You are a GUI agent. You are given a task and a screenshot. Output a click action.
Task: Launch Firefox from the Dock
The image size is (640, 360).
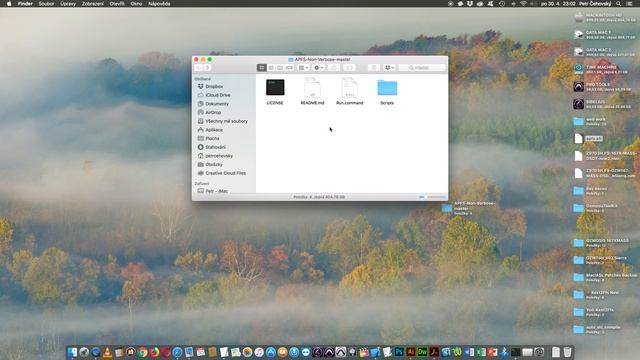click(154, 352)
